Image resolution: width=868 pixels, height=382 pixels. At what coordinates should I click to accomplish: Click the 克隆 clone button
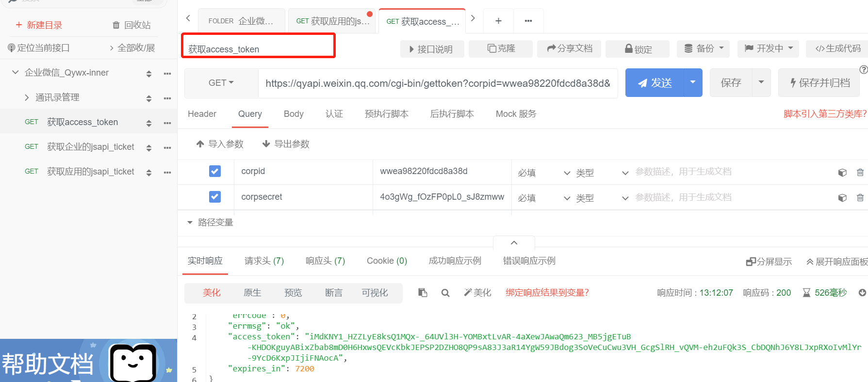[501, 48]
